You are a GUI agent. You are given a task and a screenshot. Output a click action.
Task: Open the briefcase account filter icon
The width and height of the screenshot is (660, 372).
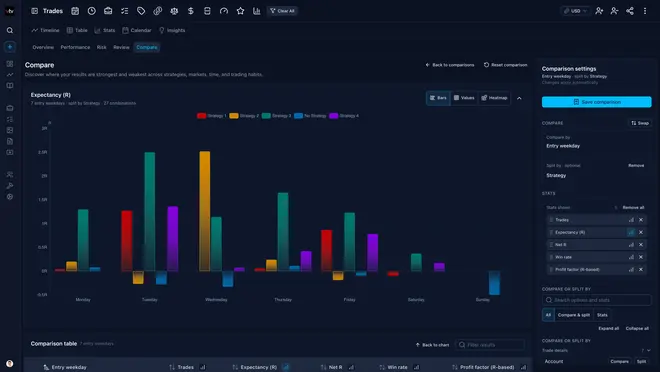(108, 11)
